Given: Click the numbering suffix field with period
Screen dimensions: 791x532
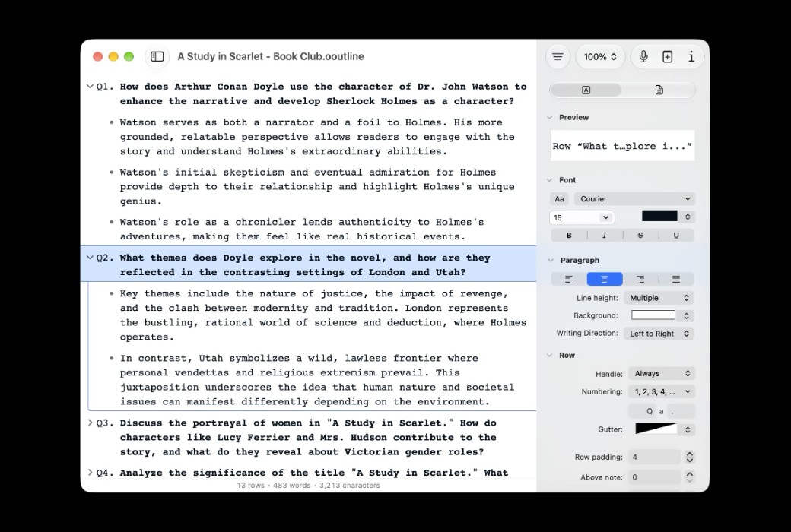Looking at the screenshot, I should pos(681,411).
